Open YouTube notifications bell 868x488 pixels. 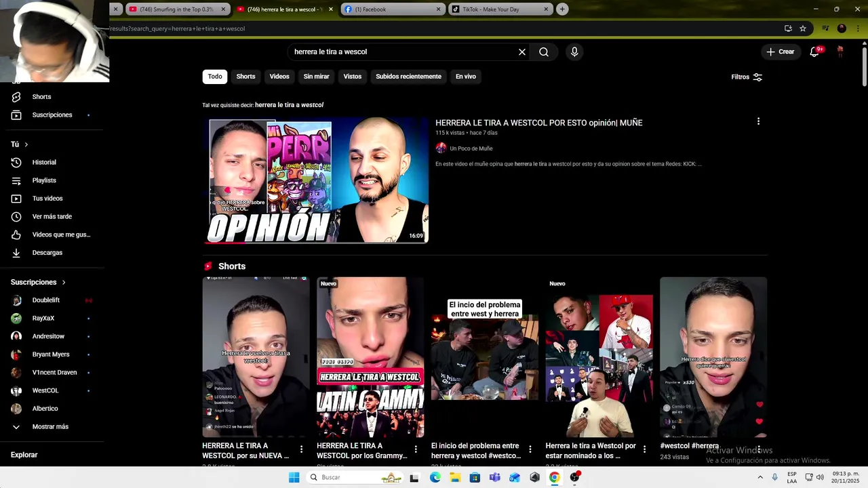coord(815,52)
